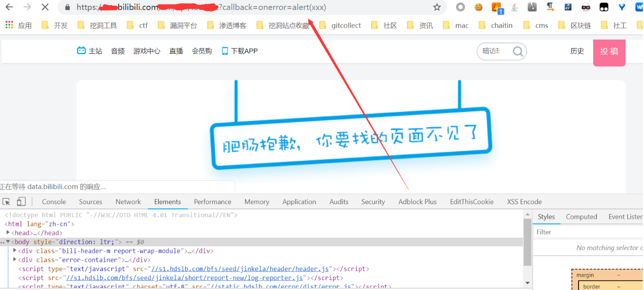This screenshot has height=290, width=644.
Task: Activate the inspect element picker in DevTools
Action: (7, 201)
